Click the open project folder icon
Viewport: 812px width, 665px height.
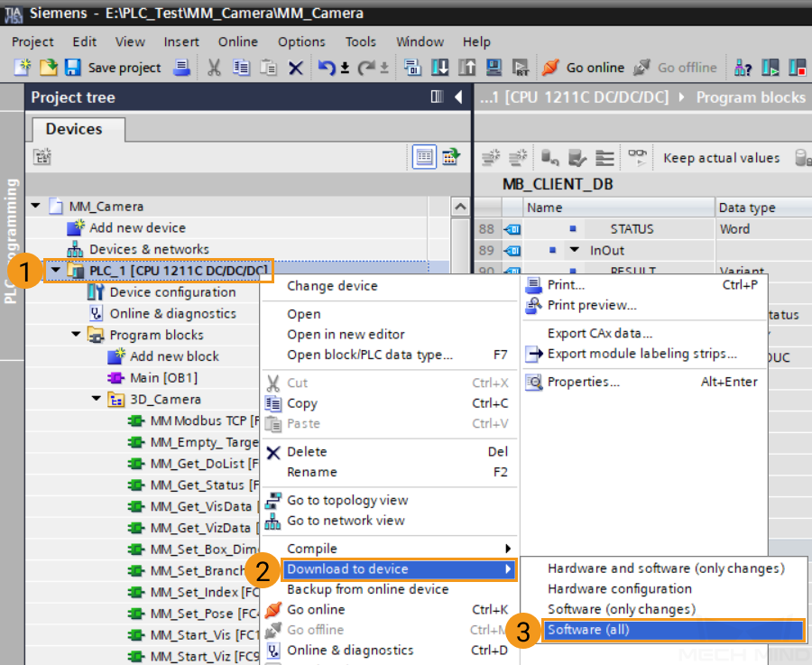(48, 68)
